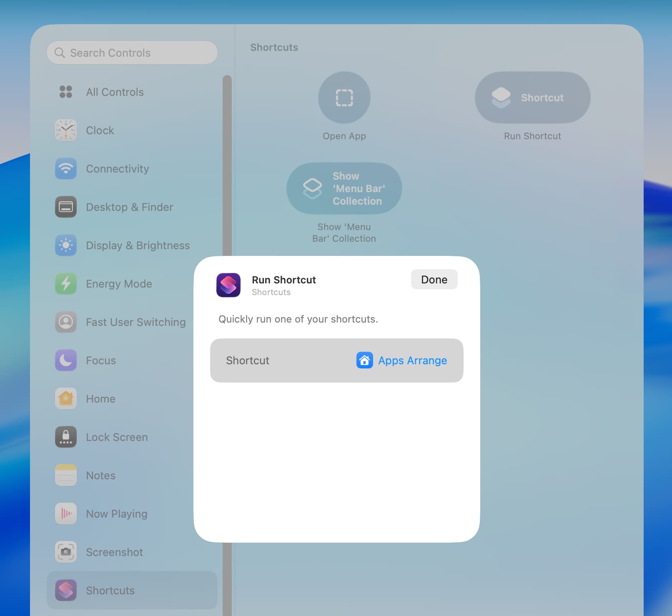672x616 pixels.
Task: Click the layers icon in Shortcut pill
Action: point(501,98)
